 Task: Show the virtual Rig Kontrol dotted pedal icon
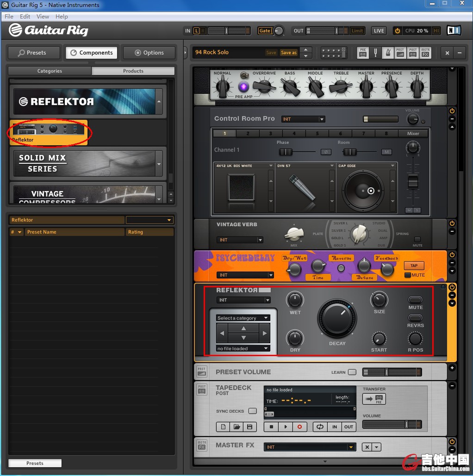tap(334, 53)
